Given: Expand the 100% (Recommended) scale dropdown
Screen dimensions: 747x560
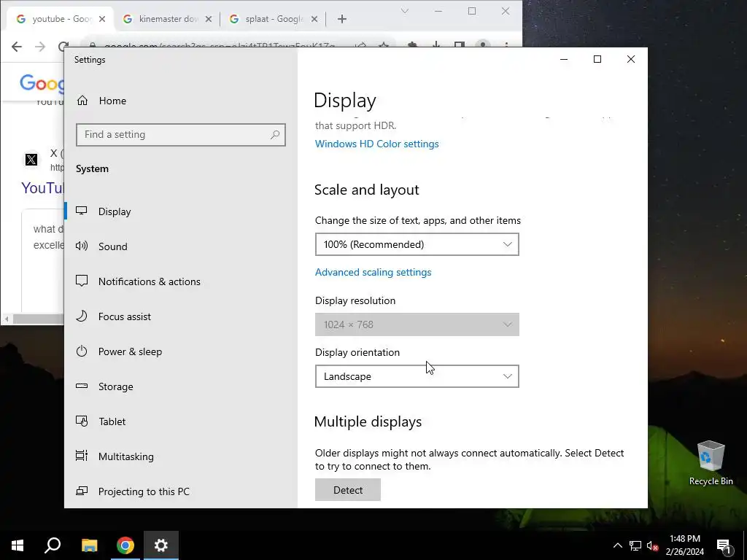Looking at the screenshot, I should tap(417, 244).
